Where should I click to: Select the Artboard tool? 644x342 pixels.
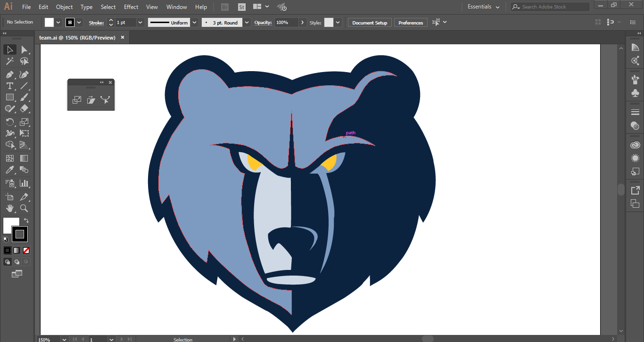pos(9,197)
